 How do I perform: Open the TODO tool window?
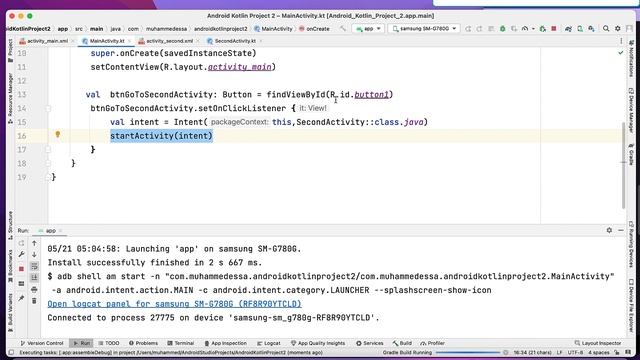(x=109, y=343)
